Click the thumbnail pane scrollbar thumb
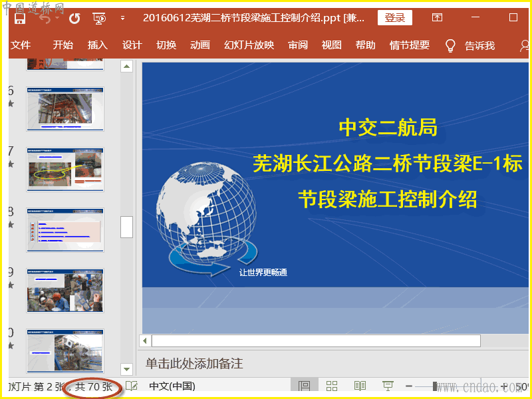Viewport: 532px width, 399px height. pos(126,227)
